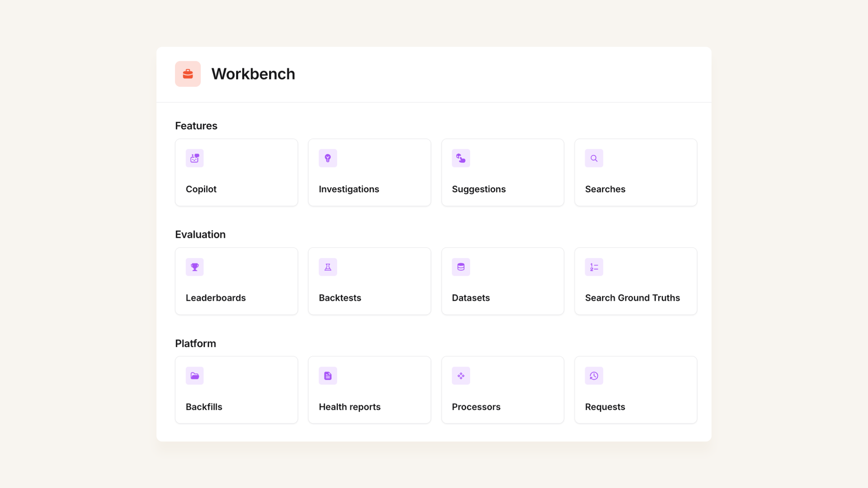Screen dimensions: 868x488
Task: Click the Requests history clock icon
Action: click(594, 376)
